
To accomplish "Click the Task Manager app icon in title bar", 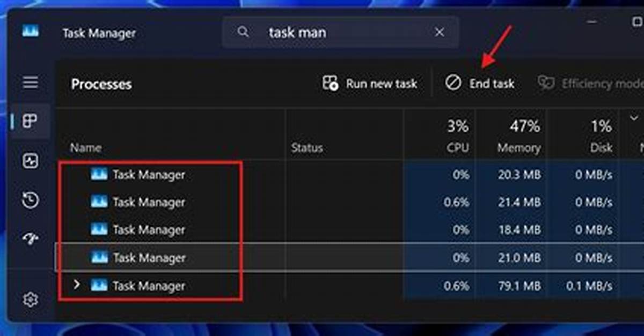I will pos(31,32).
